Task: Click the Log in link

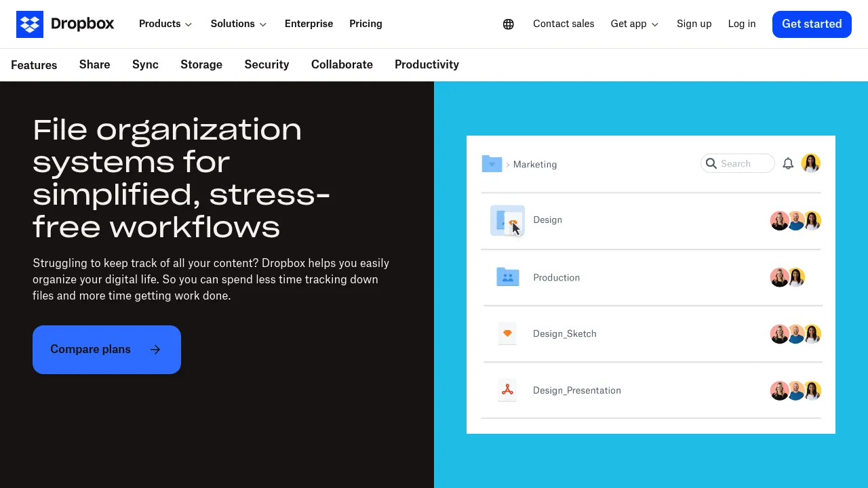Action: [x=742, y=24]
